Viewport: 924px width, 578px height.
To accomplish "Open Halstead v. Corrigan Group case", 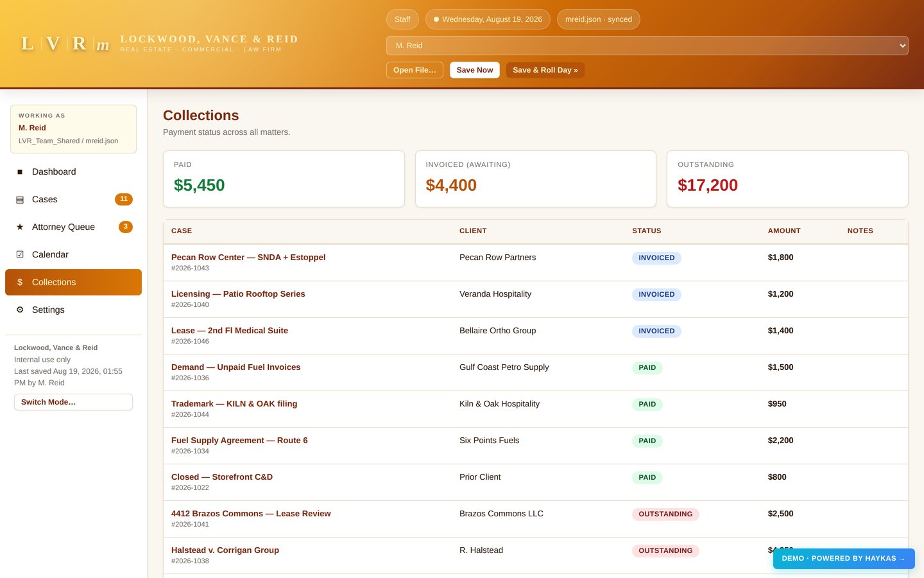I will pyautogui.click(x=225, y=550).
